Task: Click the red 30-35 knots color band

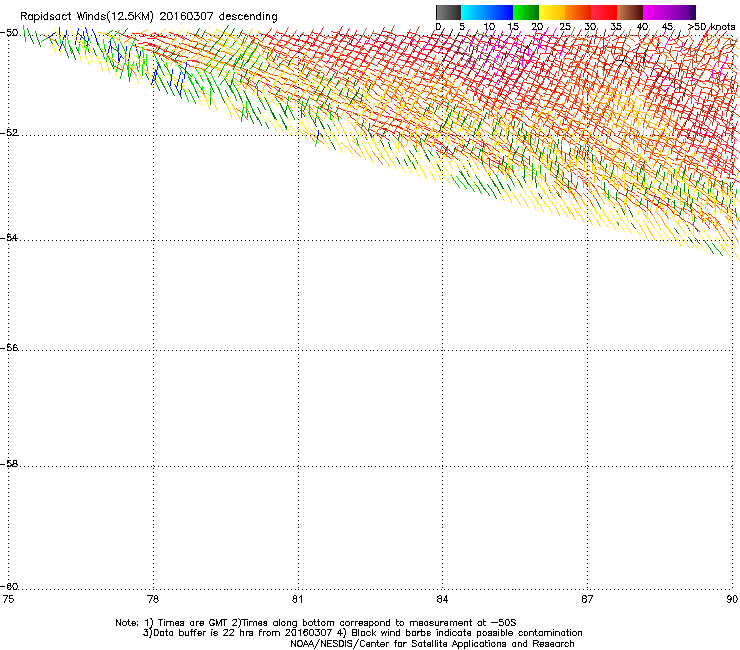Action: click(x=604, y=12)
